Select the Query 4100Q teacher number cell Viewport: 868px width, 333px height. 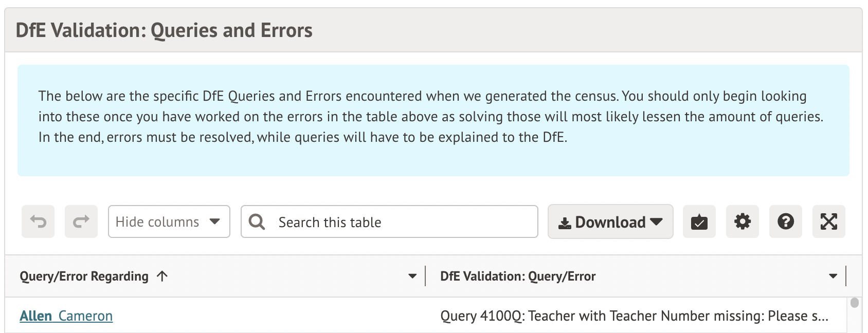[634, 316]
